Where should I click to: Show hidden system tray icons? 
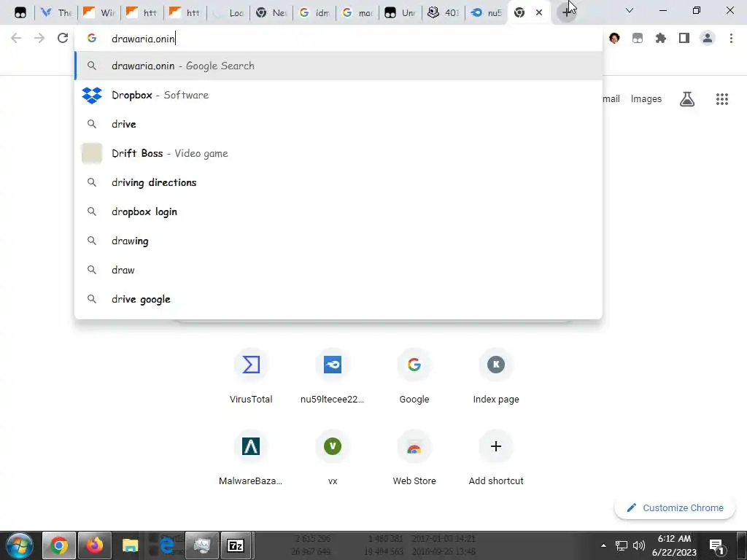(x=603, y=545)
